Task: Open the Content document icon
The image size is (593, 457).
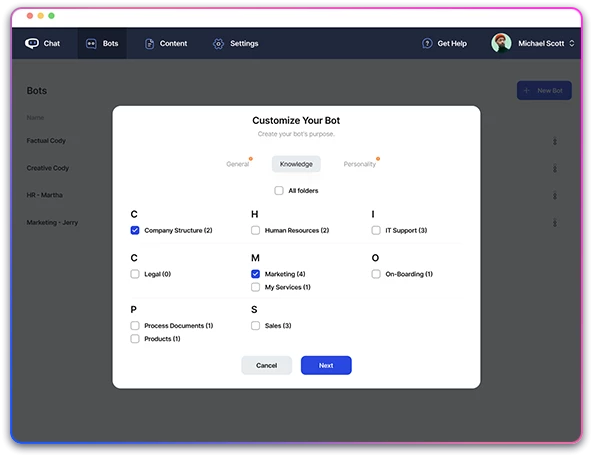Action: tap(149, 44)
